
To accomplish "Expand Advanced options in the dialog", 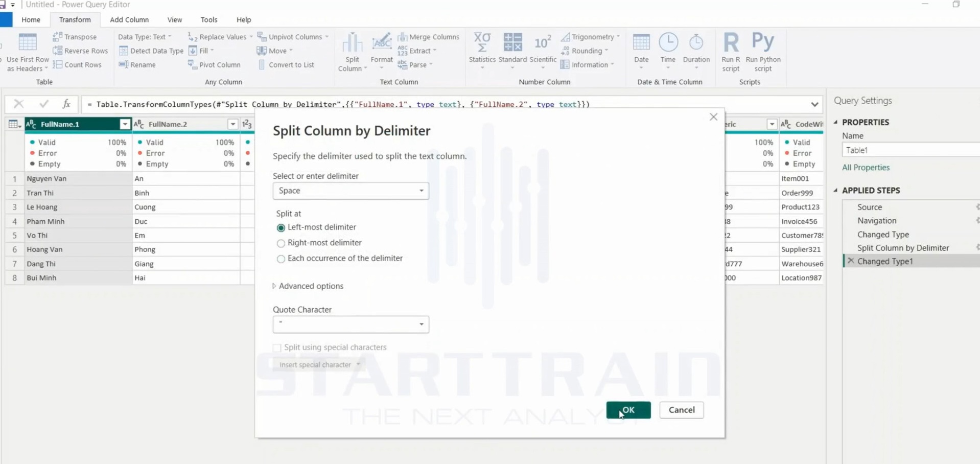I will (308, 286).
